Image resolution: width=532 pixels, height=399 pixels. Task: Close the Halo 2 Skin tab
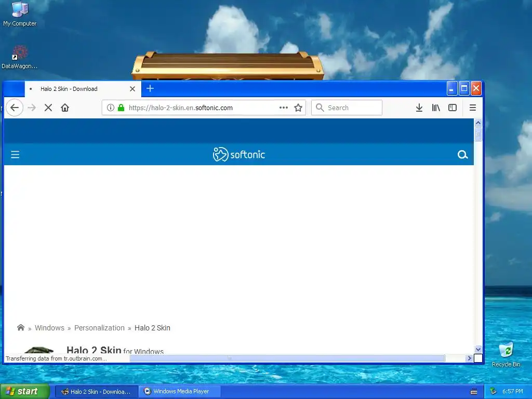132,89
